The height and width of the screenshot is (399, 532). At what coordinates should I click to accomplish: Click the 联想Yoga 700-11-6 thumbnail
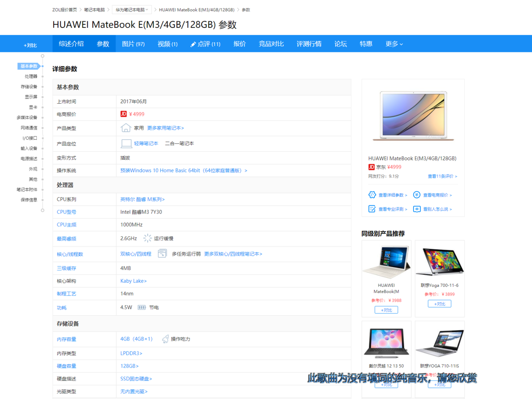click(x=440, y=262)
